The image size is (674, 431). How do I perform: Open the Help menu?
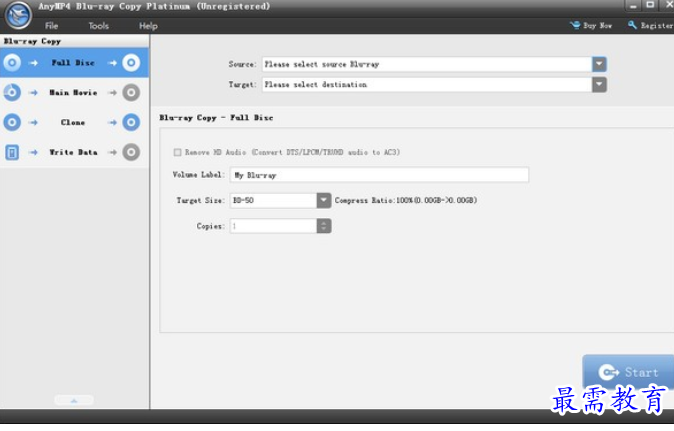148,26
